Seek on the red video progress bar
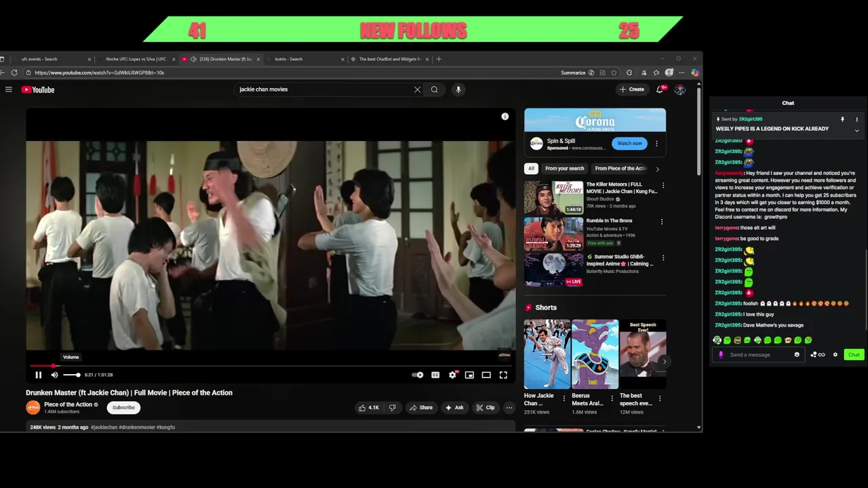This screenshot has width=868, height=488. [x=271, y=366]
